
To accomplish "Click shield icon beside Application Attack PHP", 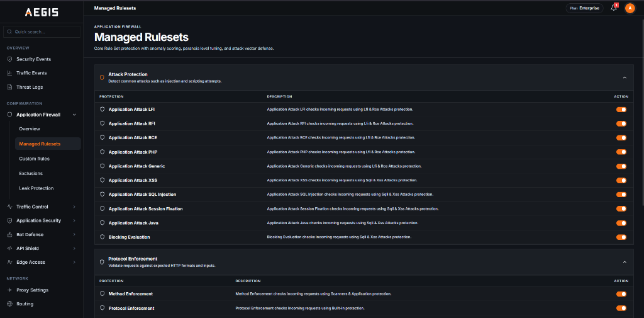I will pos(103,152).
